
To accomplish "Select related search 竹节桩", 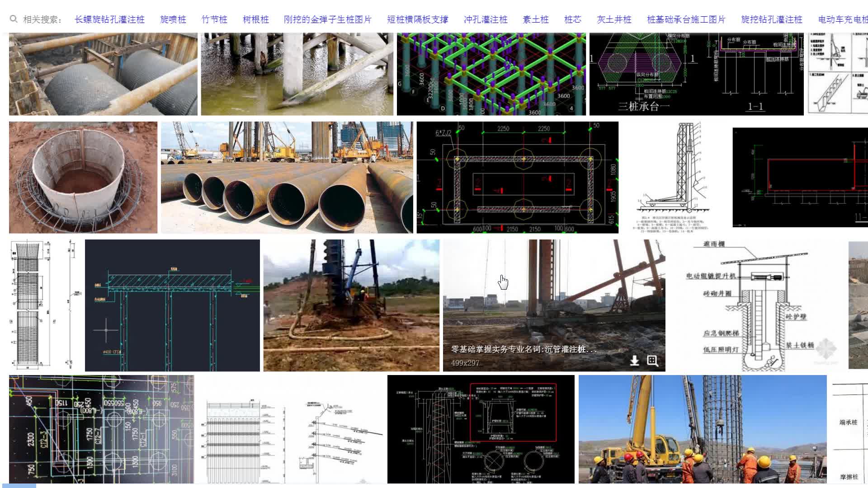I will click(214, 19).
